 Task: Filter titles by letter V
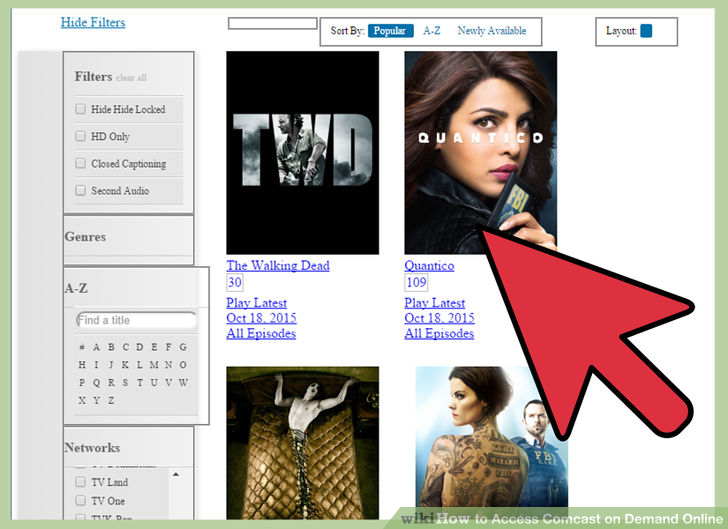click(169, 383)
